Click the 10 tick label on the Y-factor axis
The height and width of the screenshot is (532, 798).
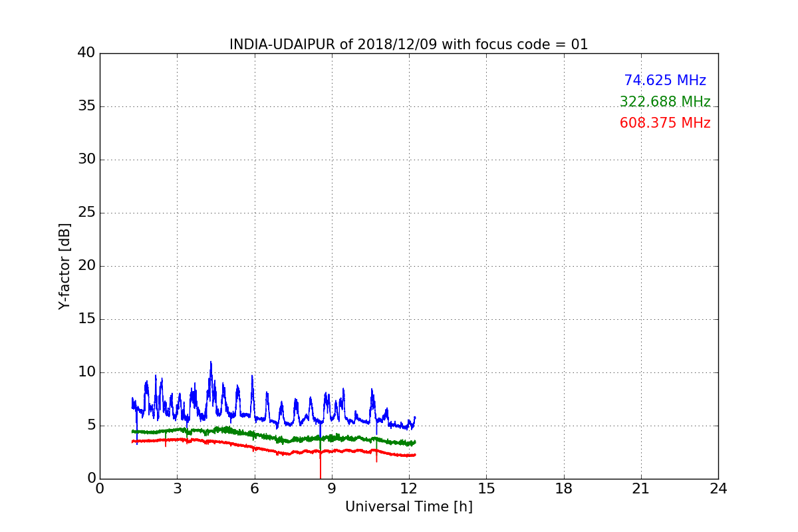(x=86, y=372)
